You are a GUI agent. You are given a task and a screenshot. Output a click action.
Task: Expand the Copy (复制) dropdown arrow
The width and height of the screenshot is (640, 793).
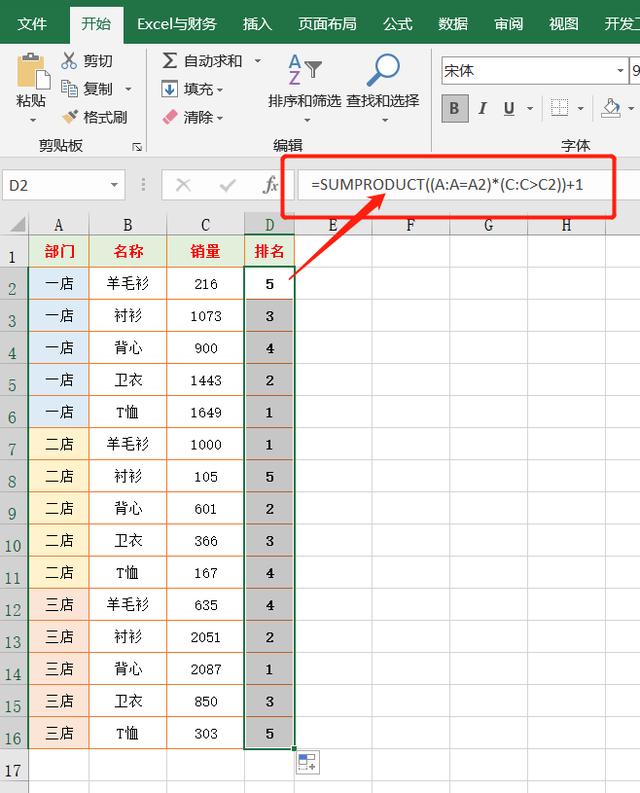click(x=129, y=90)
